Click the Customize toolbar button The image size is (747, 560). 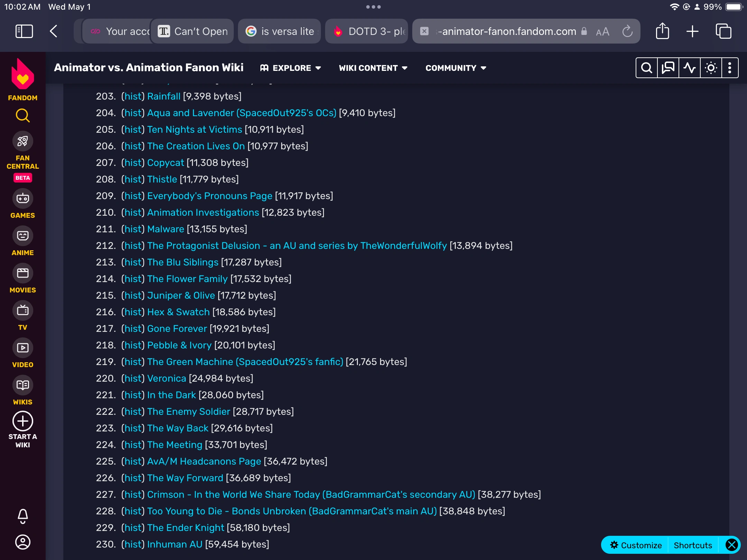click(x=636, y=545)
